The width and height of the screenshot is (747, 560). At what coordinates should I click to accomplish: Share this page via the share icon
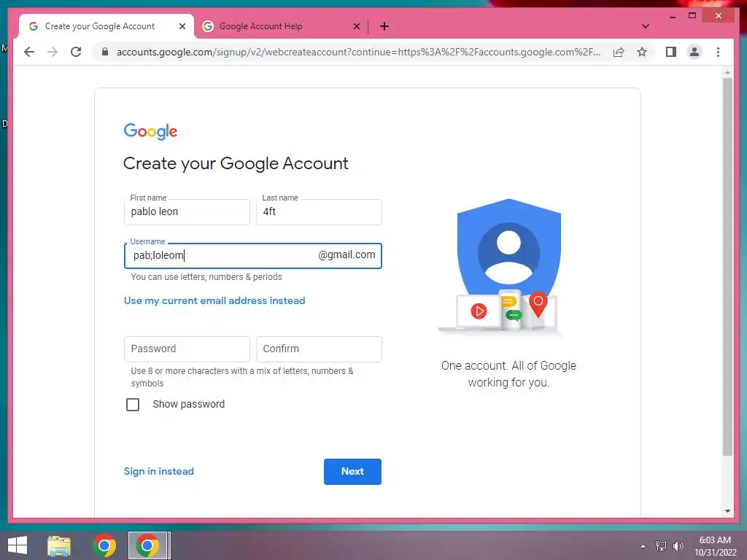(x=619, y=52)
